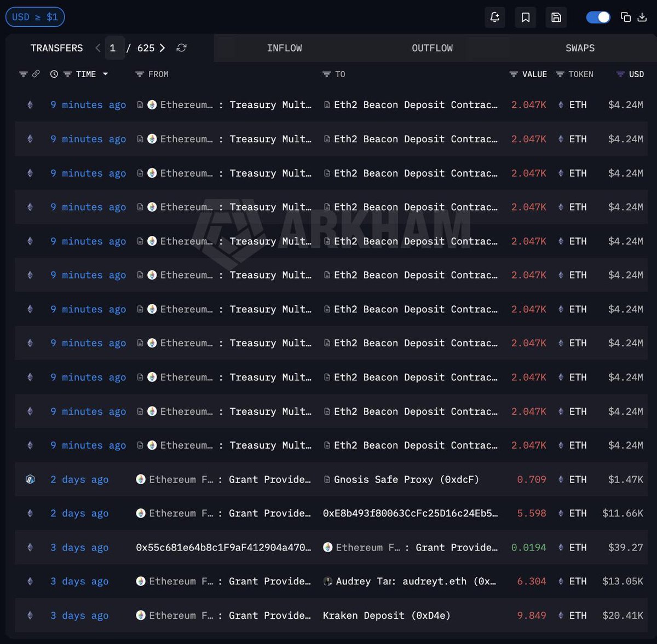Click the page number field showing 1
657x644 pixels.
click(x=114, y=48)
